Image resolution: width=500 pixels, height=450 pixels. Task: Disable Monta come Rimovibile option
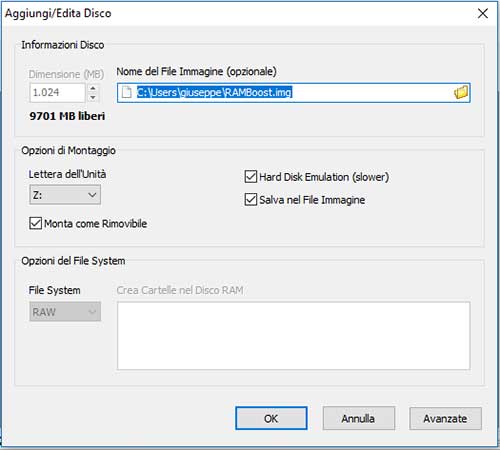click(35, 223)
